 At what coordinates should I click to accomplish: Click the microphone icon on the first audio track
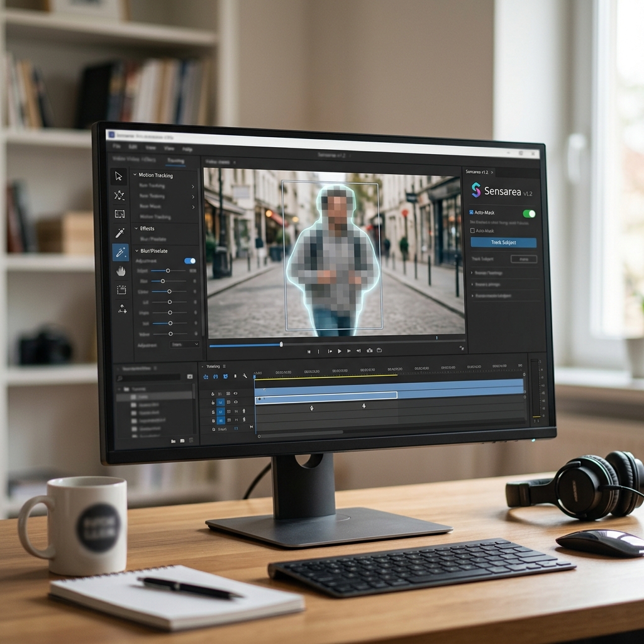pos(244,411)
